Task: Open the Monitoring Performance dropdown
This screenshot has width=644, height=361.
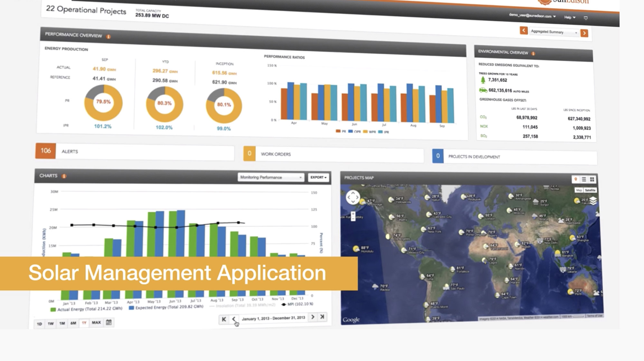Action: (x=271, y=177)
